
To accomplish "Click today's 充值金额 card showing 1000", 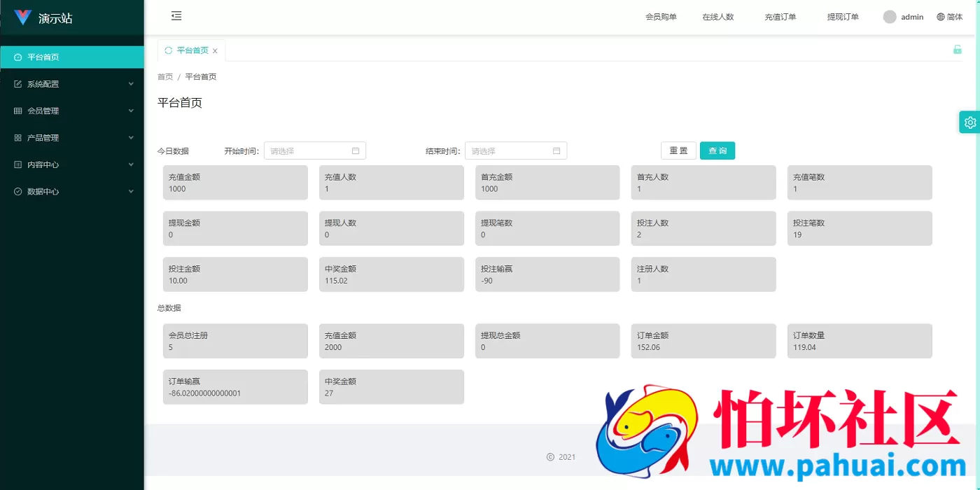I will coord(235,183).
